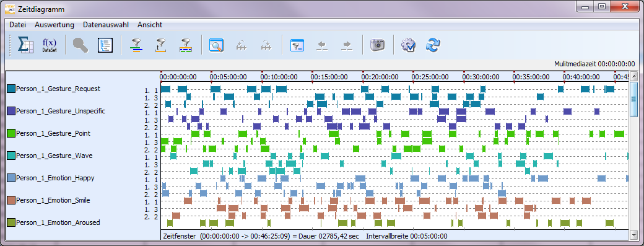644x246 pixels.
Task: Click the 00:05:00:00 timeline marker
Action: coord(228,77)
